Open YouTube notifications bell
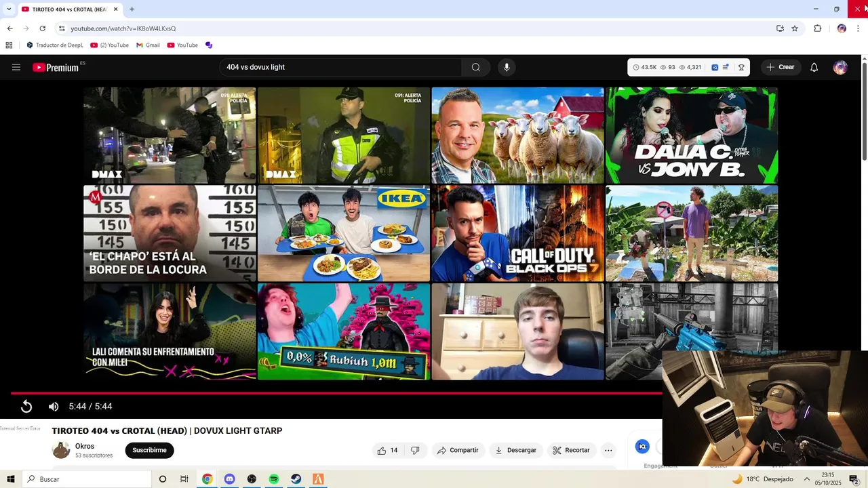Viewport: 868px width, 488px height. pos(814,67)
